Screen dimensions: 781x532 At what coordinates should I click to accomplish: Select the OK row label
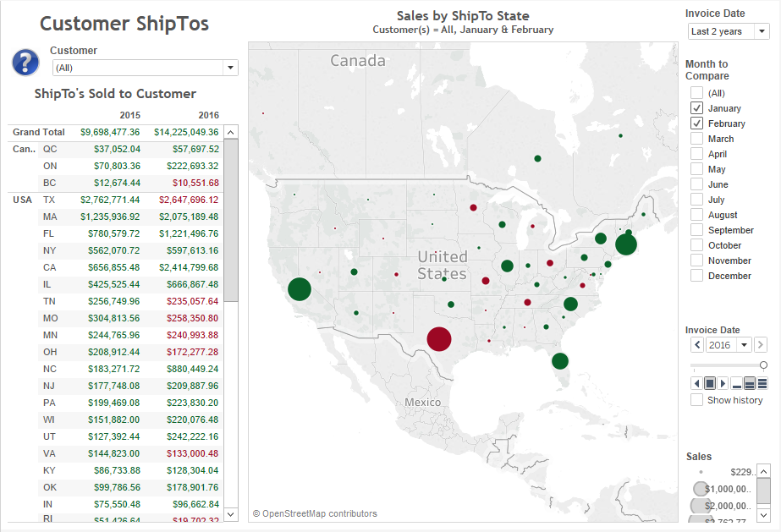pyautogui.click(x=50, y=487)
